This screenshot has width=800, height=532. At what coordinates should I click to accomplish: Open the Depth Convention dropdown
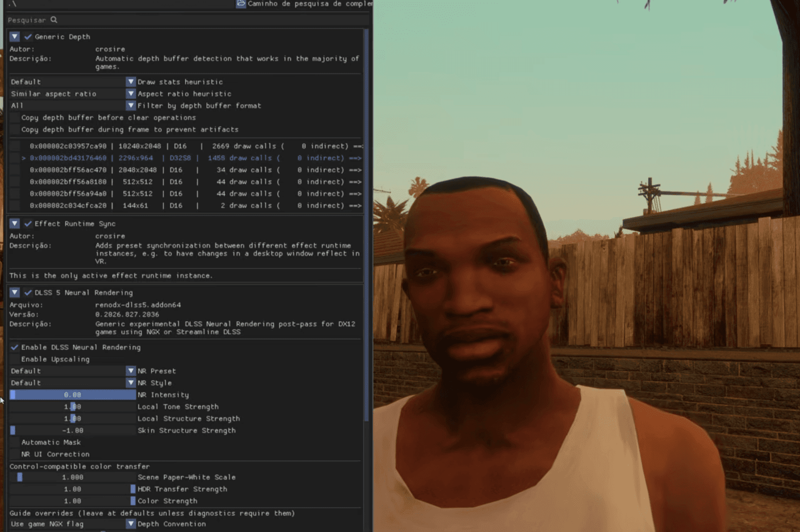(x=73, y=524)
